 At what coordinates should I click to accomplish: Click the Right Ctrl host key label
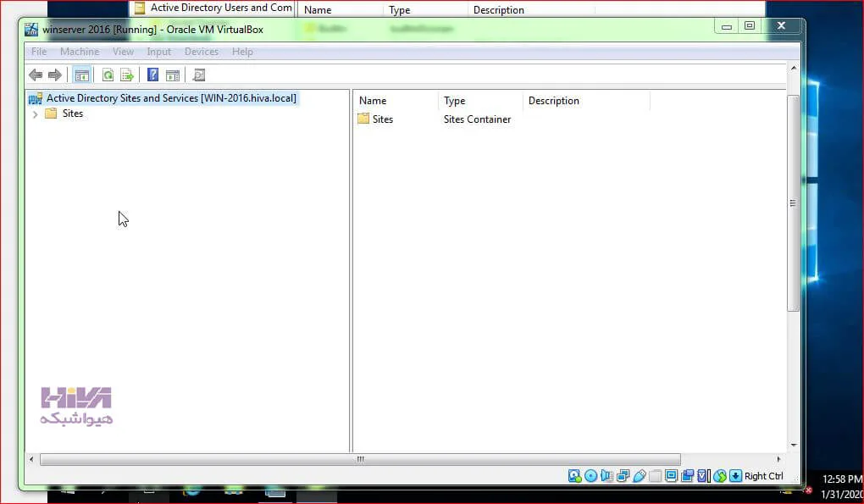point(764,476)
